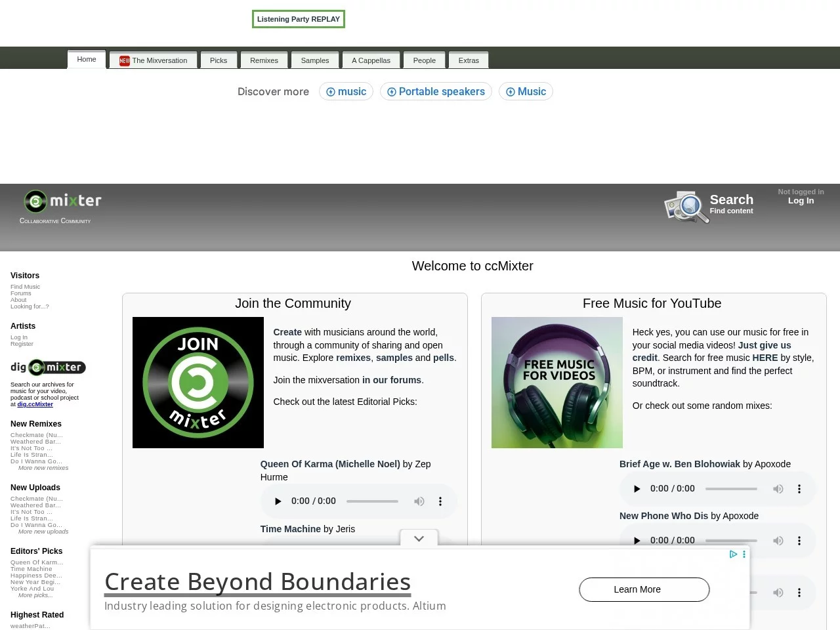The image size is (840, 630).
Task: Select the Portable speakers discover chip
Action: [x=436, y=92]
